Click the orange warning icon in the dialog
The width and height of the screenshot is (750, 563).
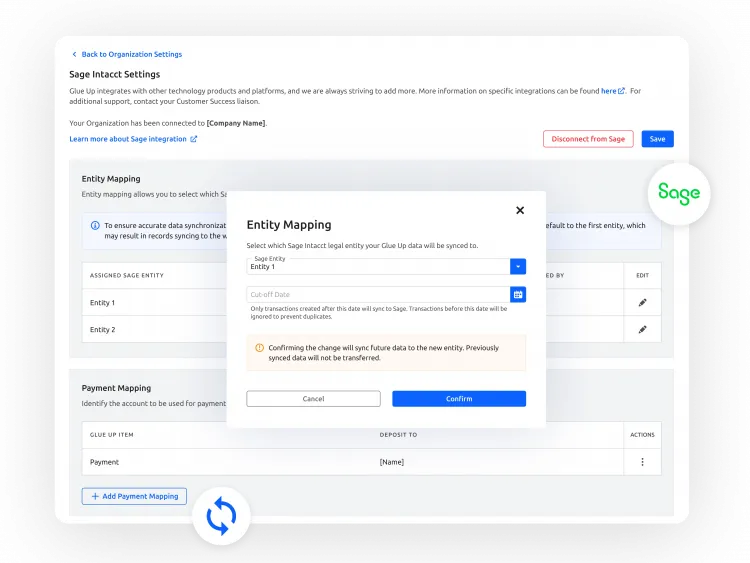pyautogui.click(x=259, y=348)
